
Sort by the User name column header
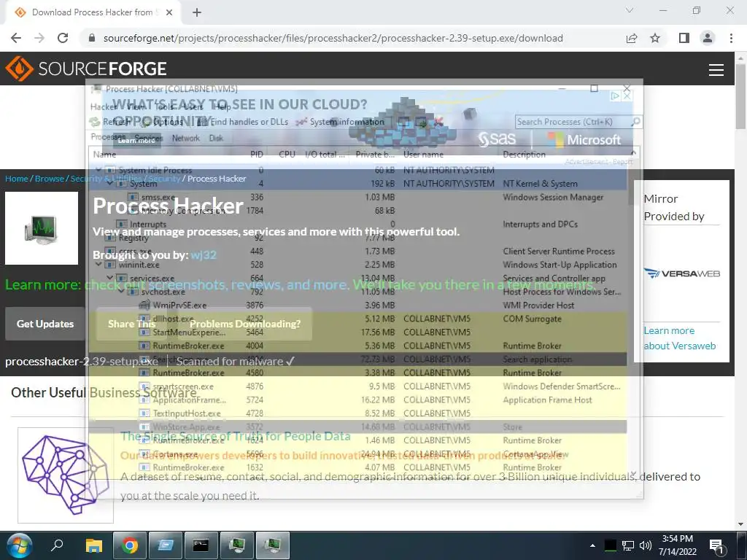(424, 155)
